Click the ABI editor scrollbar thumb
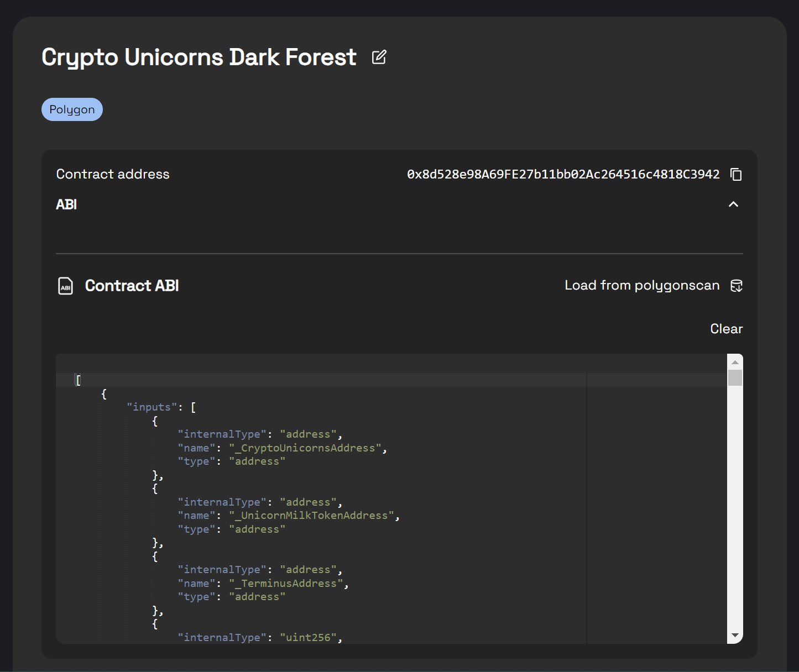799x672 pixels. (x=735, y=378)
